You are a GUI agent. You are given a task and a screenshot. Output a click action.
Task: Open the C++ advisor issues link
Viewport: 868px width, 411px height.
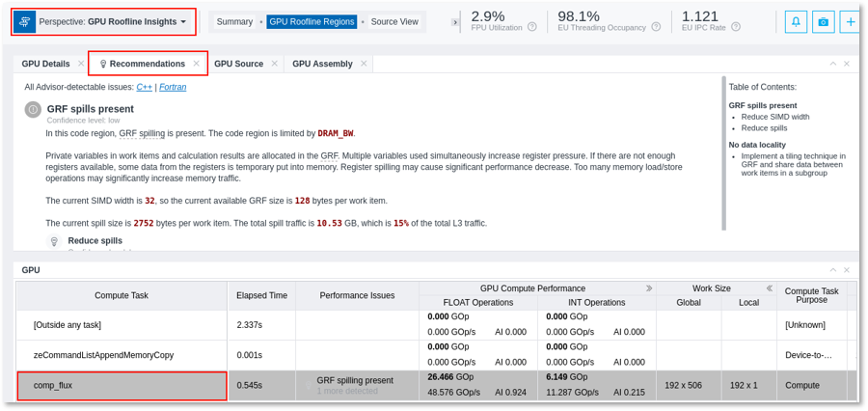144,87
